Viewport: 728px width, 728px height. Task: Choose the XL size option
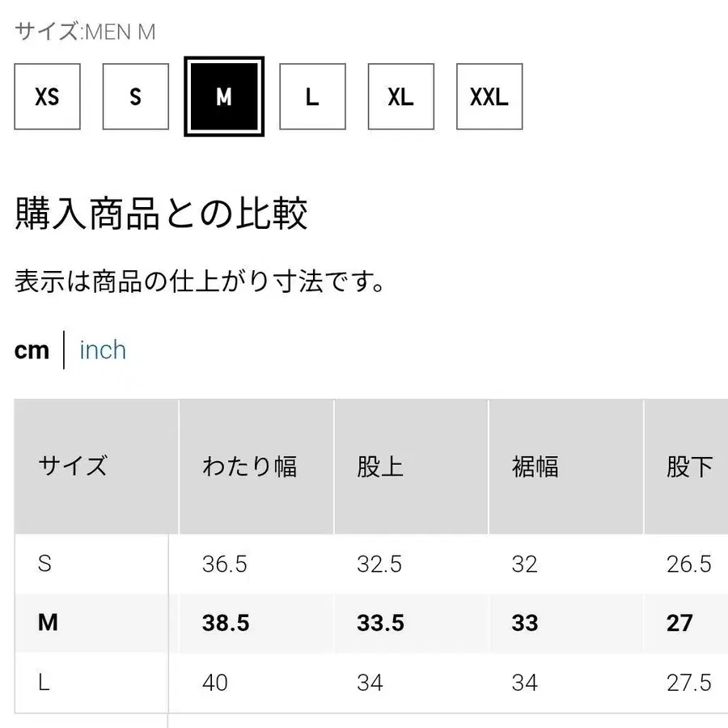400,97
